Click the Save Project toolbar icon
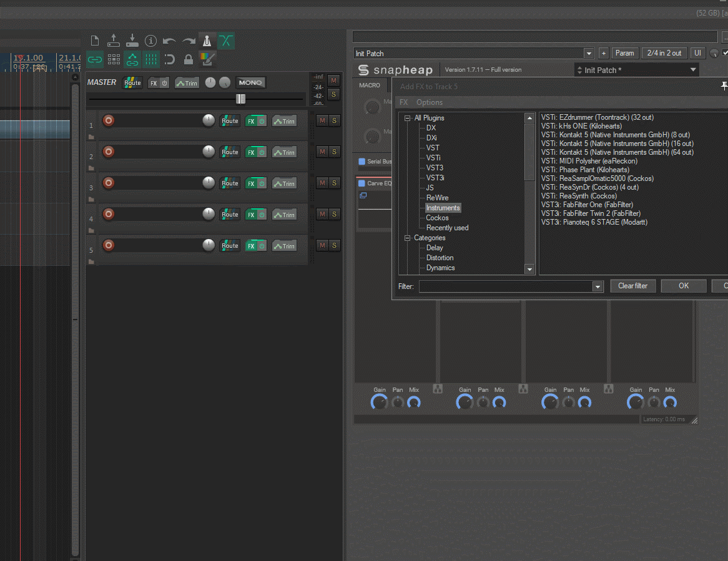The image size is (728, 561). pyautogui.click(x=132, y=41)
